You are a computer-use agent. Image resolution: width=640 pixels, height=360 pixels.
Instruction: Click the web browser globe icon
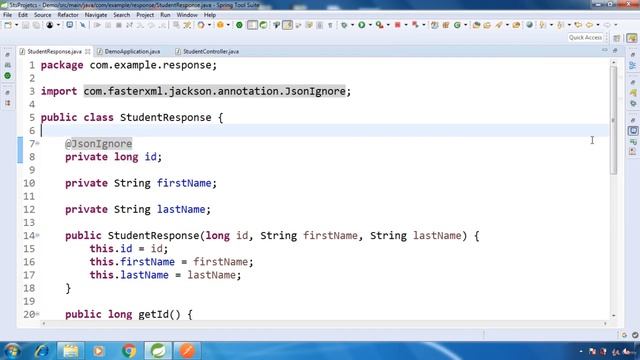pos(529,25)
